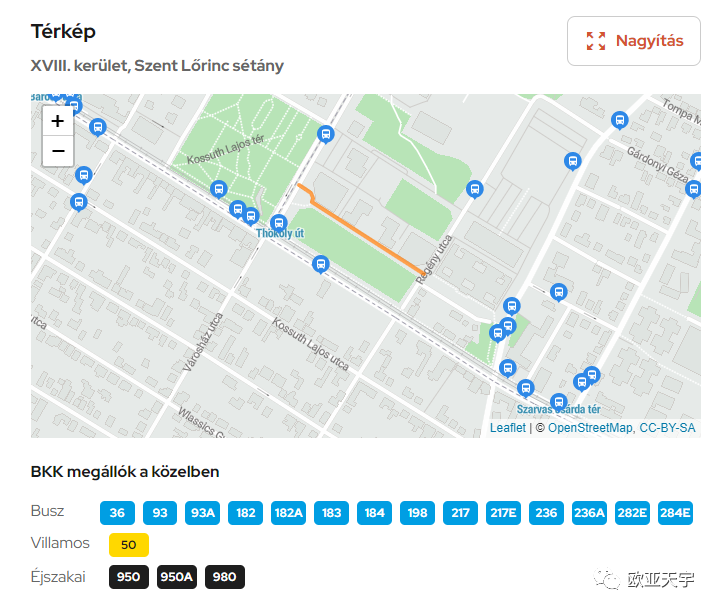
Task: Zoom in the map with plus button
Action: tap(58, 121)
